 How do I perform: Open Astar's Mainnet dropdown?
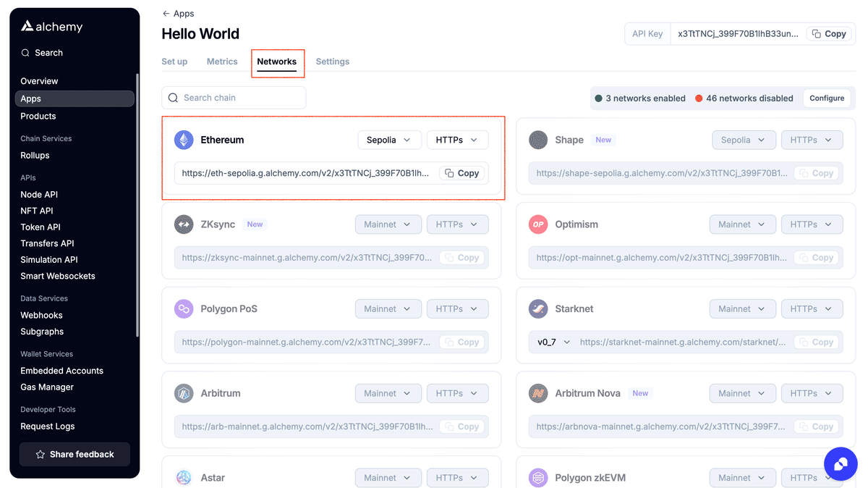pyautogui.click(x=388, y=478)
